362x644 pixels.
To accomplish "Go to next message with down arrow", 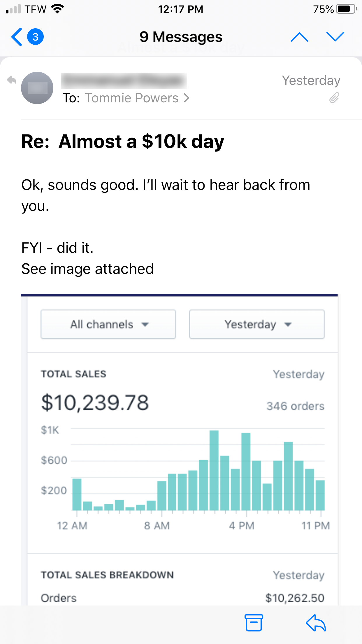I will [335, 37].
